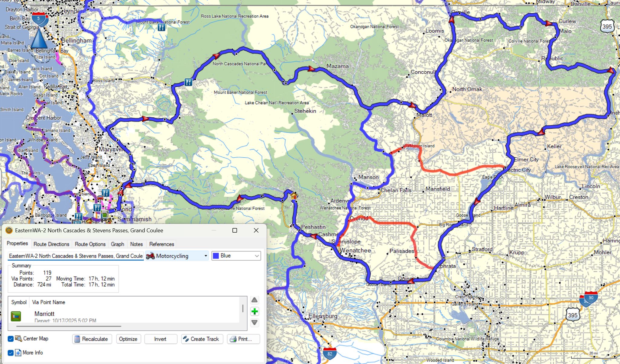The height and width of the screenshot is (364, 620).
Task: Add a via point with green plus
Action: click(x=255, y=311)
